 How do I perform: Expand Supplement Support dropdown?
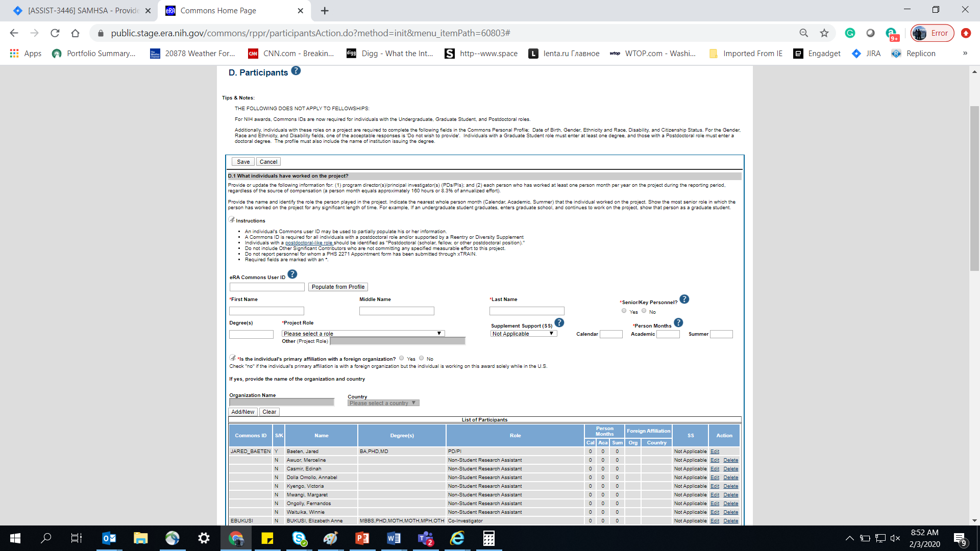tap(523, 334)
